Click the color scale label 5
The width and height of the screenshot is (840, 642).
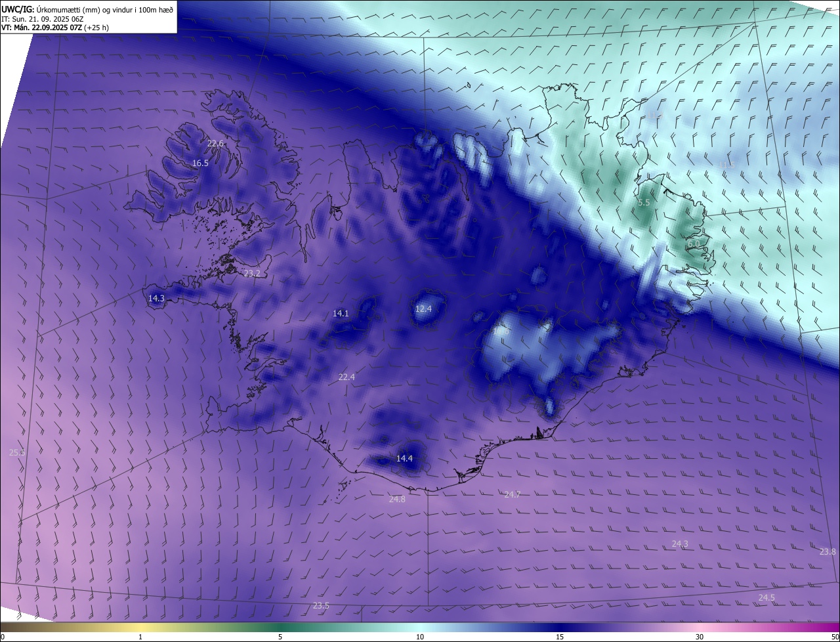point(280,637)
